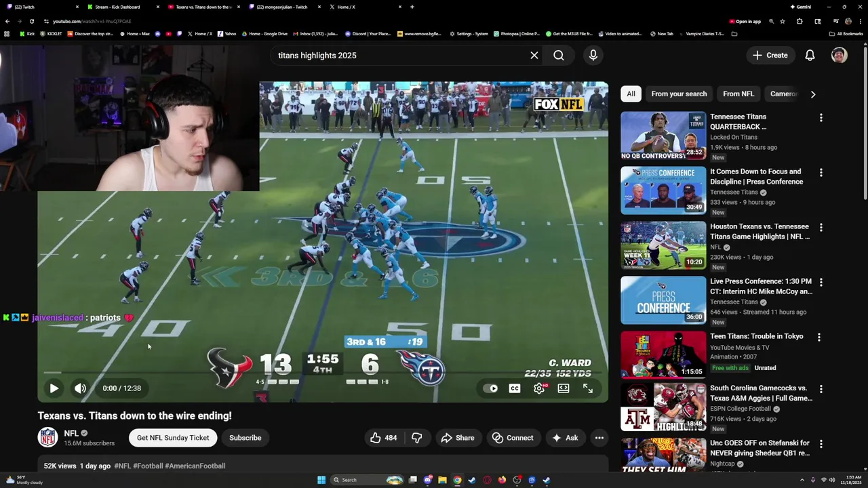Open the Chrome three-dot menu
Screen dimensions: 868x488
861,21
